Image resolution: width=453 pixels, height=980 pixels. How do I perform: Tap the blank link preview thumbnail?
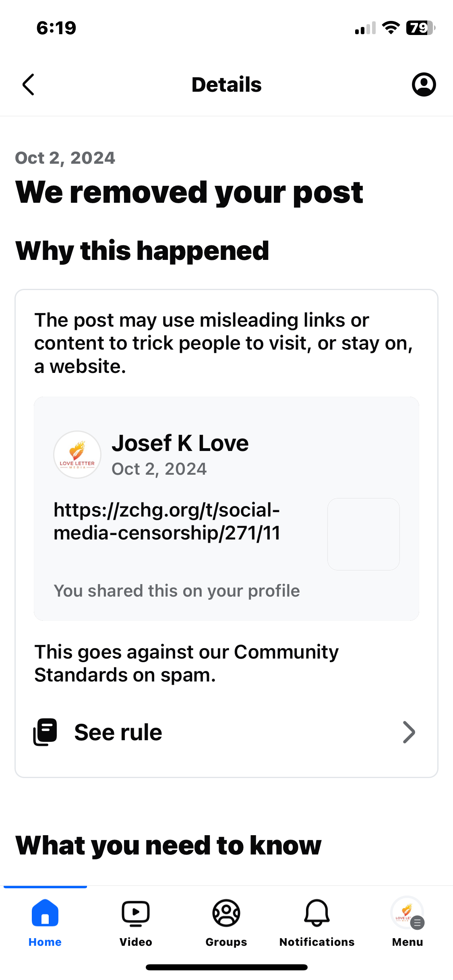364,534
